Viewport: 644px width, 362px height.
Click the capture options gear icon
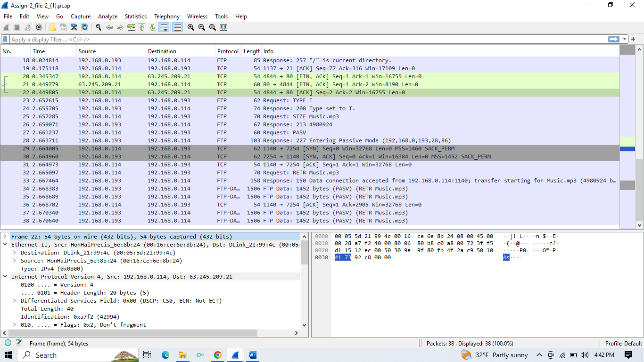coord(39,27)
